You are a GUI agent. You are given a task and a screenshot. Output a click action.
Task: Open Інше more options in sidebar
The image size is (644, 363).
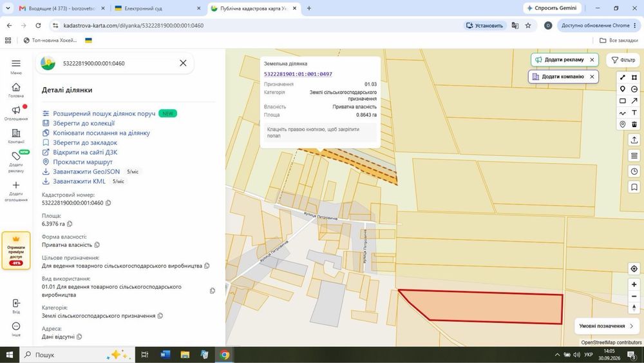click(16, 329)
